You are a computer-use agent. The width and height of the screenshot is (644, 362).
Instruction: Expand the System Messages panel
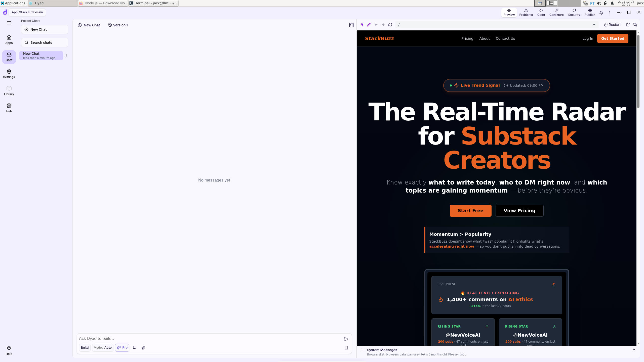634,350
